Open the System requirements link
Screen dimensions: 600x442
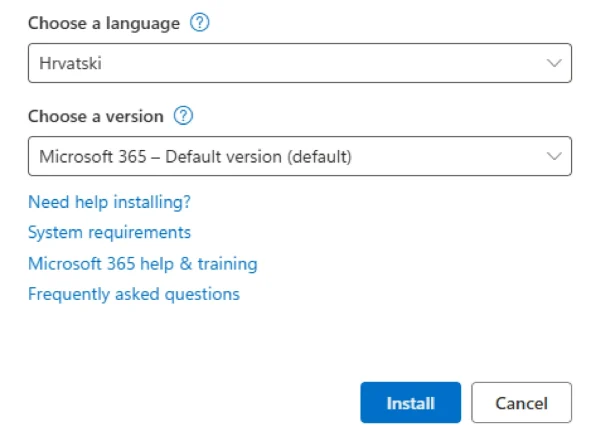coord(109,232)
